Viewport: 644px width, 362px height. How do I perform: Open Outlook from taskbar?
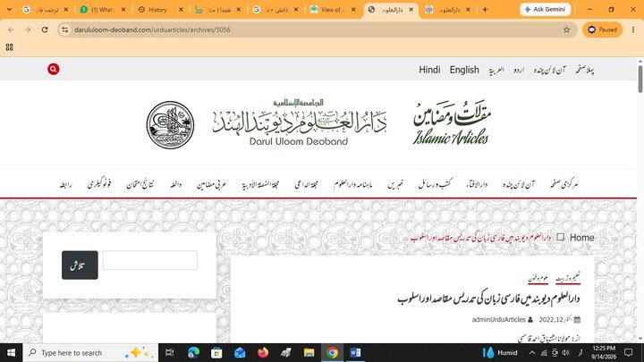pos(240,352)
